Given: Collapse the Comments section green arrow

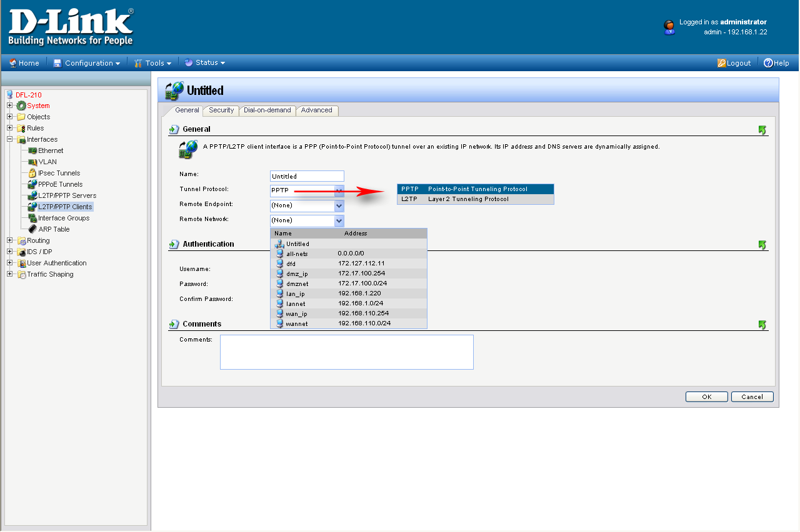Looking at the screenshot, I should tap(762, 325).
